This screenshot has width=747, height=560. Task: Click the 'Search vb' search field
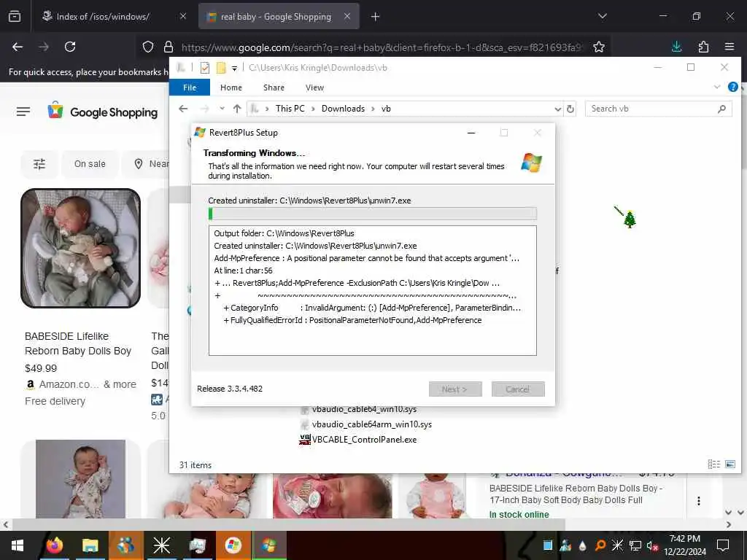pos(659,109)
